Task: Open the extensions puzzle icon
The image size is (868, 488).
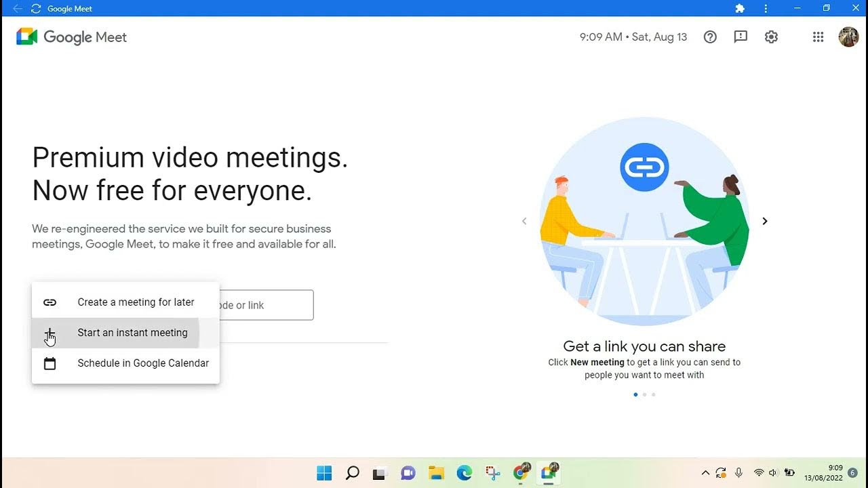Action: click(740, 9)
